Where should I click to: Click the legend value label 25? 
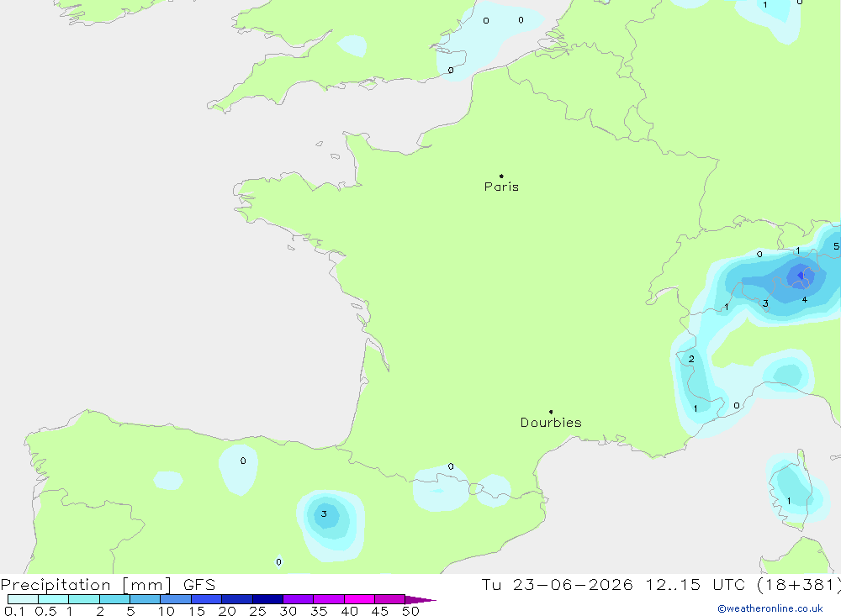(257, 611)
